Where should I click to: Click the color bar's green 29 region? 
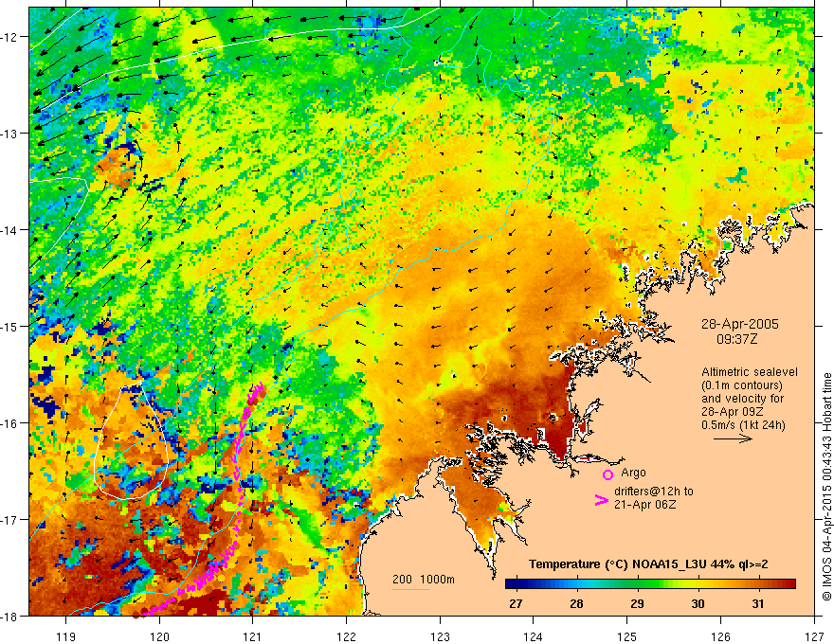tap(637, 584)
